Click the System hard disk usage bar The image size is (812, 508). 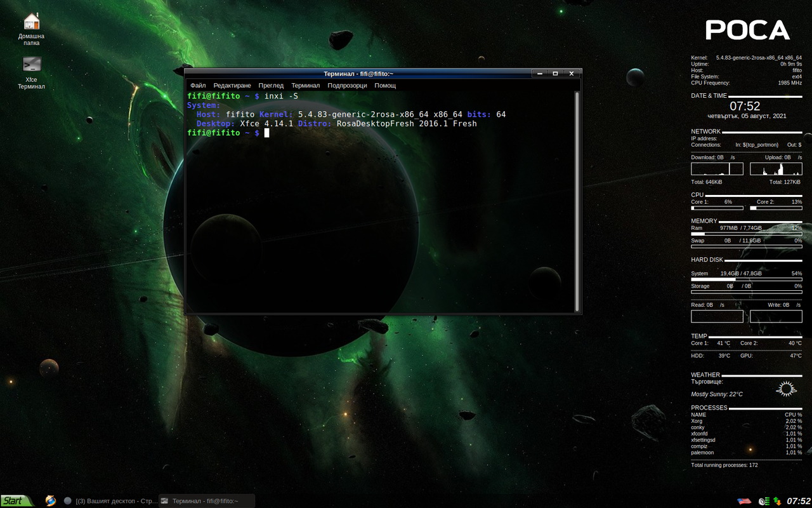tap(747, 279)
